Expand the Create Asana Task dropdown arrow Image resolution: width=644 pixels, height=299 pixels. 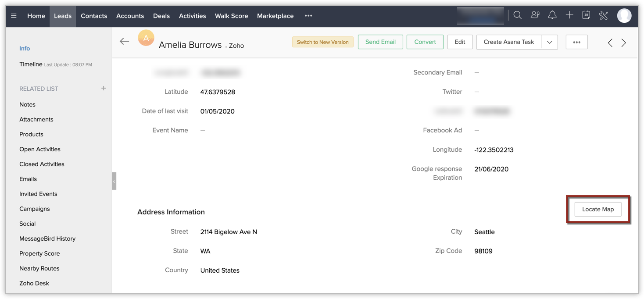[550, 42]
